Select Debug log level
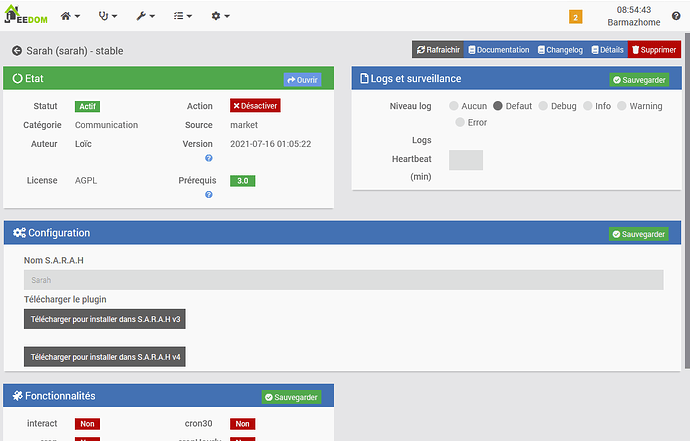Image resolution: width=690 pixels, height=441 pixels. tap(543, 106)
